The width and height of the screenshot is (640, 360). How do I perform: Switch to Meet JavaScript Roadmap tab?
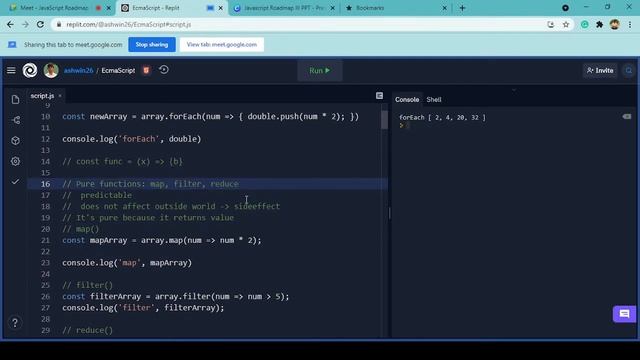[x=54, y=8]
